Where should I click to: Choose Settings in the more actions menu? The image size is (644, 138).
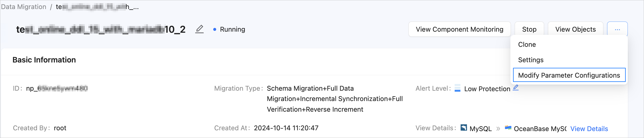click(531, 60)
